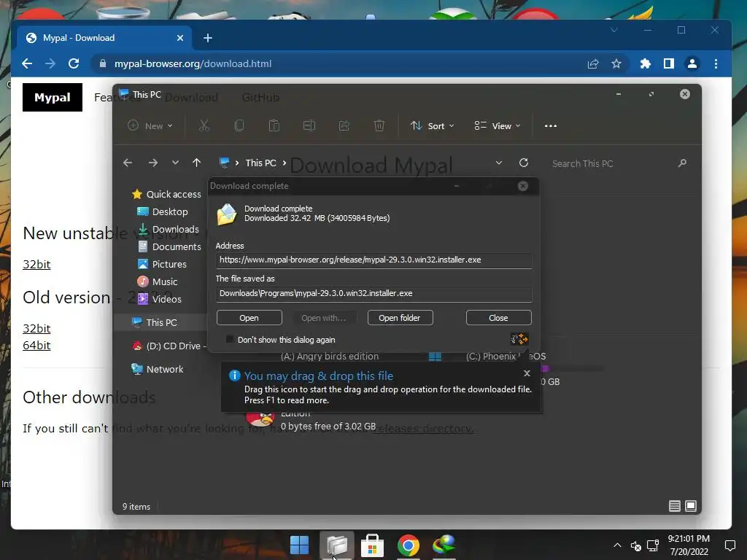
Task: Open a new Chrome tab with plus button
Action: point(208,38)
